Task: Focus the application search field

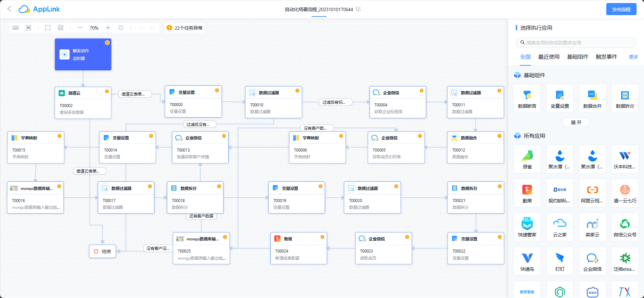Action: [576, 42]
